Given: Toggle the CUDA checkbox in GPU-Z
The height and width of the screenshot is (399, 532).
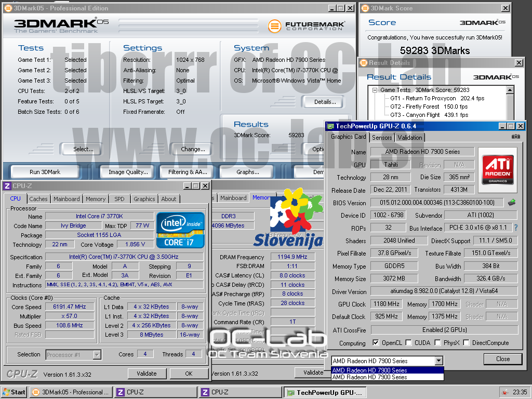Looking at the screenshot, I should coord(408,343).
